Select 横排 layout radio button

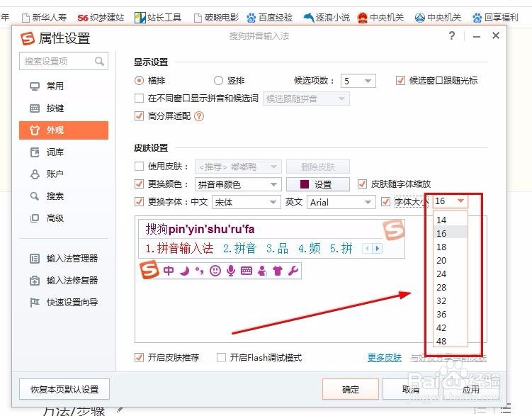pyautogui.click(x=139, y=80)
